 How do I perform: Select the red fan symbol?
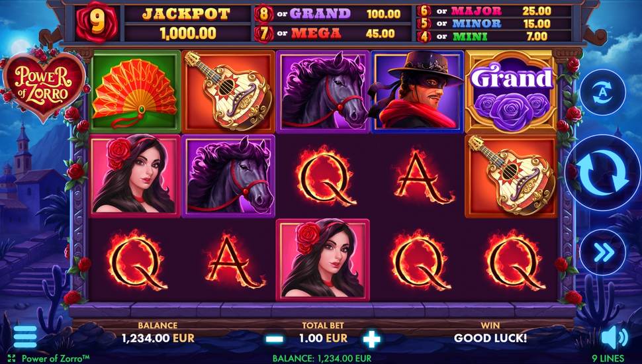pos(135,92)
